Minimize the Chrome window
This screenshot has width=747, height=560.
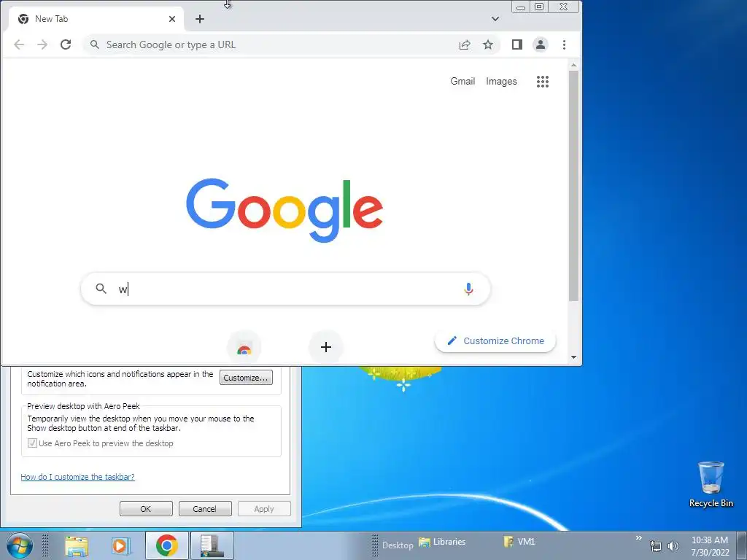click(x=521, y=7)
